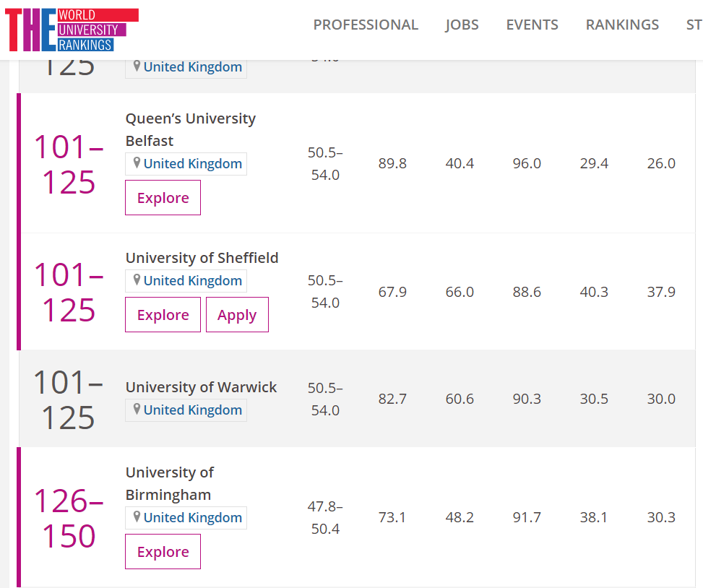Select the United Kingdom tag in top partial row

[x=192, y=67]
